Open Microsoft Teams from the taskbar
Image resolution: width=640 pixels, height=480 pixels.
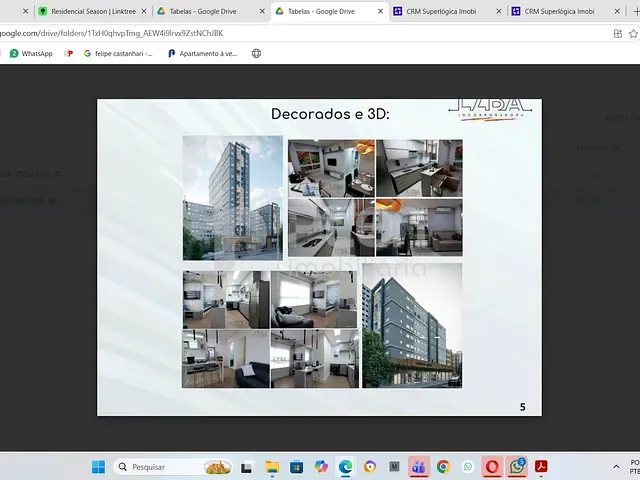click(x=418, y=467)
